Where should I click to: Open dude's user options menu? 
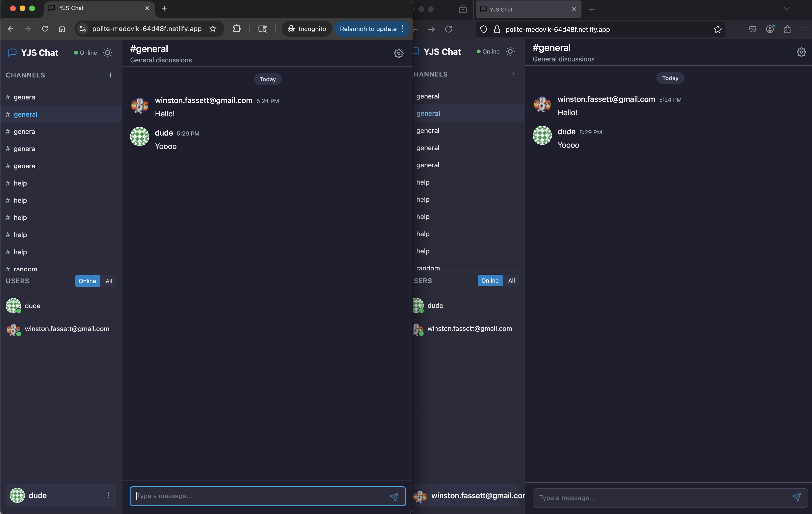[108, 495]
